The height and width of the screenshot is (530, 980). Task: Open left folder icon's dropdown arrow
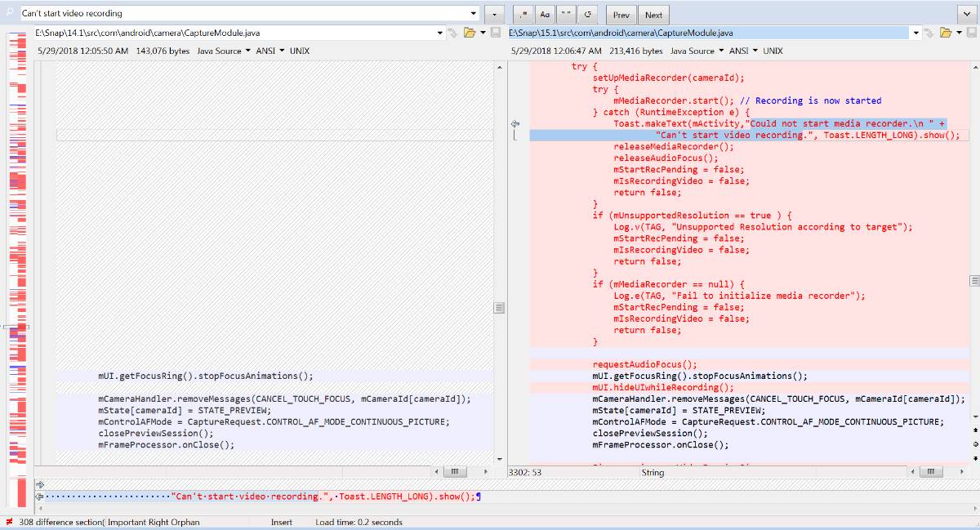coord(483,33)
